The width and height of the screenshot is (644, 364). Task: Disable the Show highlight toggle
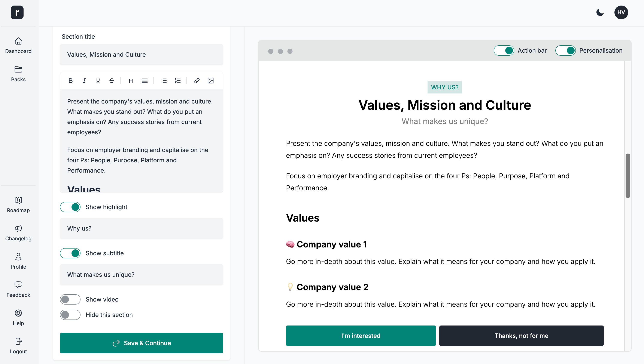point(70,207)
